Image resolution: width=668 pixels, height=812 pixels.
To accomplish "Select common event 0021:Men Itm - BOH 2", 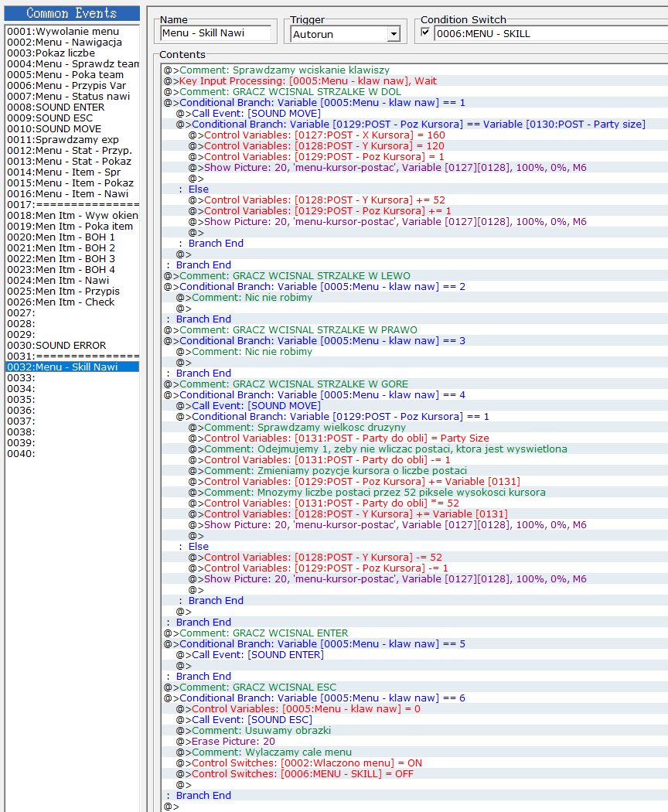I will (x=72, y=248).
